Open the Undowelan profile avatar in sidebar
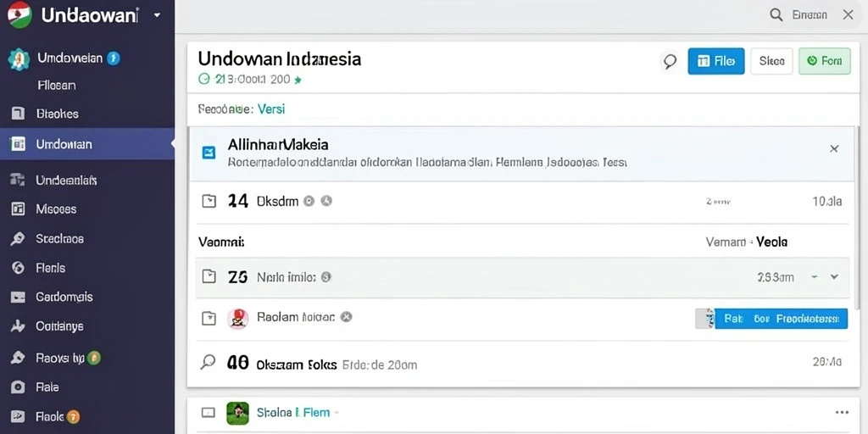The height and width of the screenshot is (434, 868). pos(19,59)
